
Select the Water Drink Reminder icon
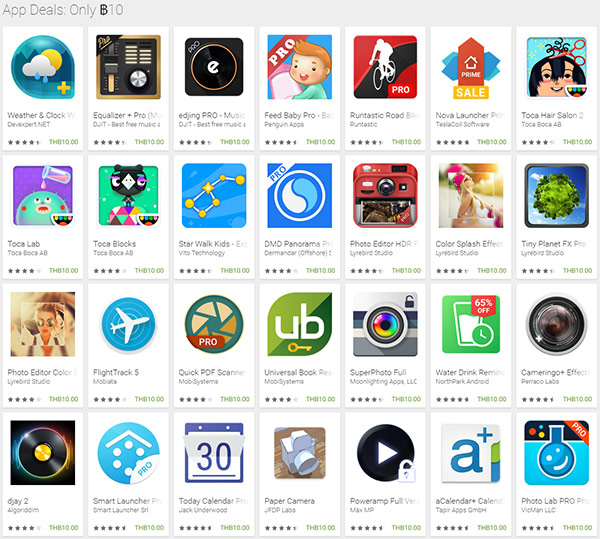471,324
